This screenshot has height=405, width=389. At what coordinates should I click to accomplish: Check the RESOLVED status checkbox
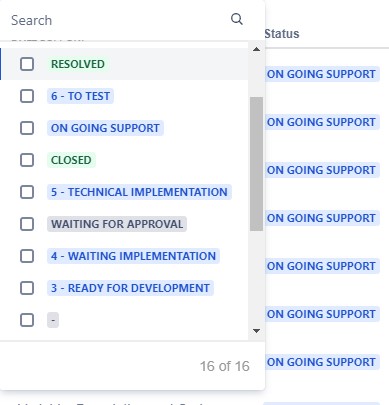click(27, 64)
